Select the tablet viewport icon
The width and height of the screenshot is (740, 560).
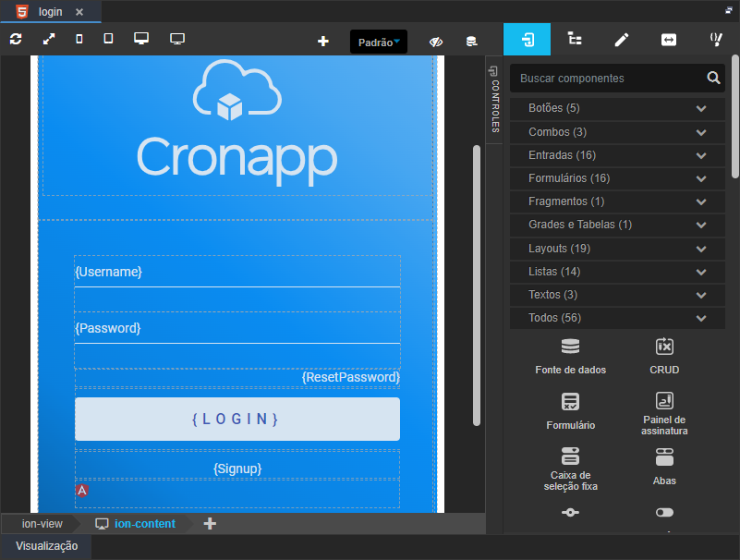108,38
